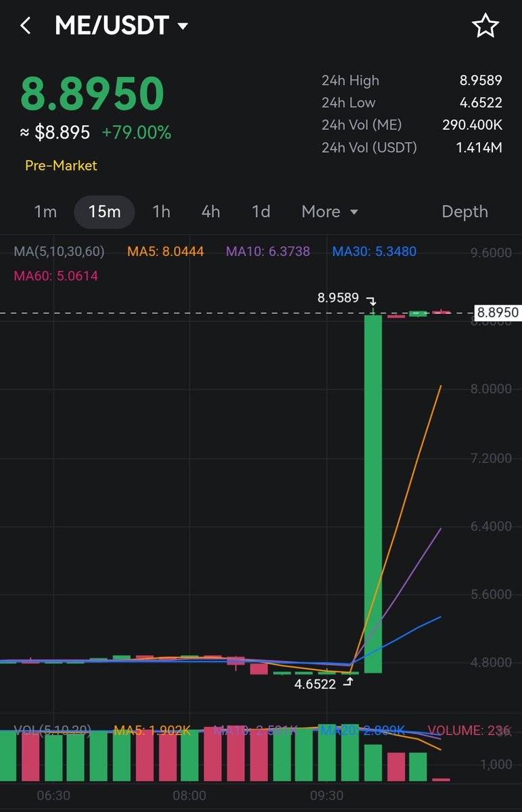
Task: Click the 24h Vol (USDT) value 1.414M
Action: (x=478, y=148)
